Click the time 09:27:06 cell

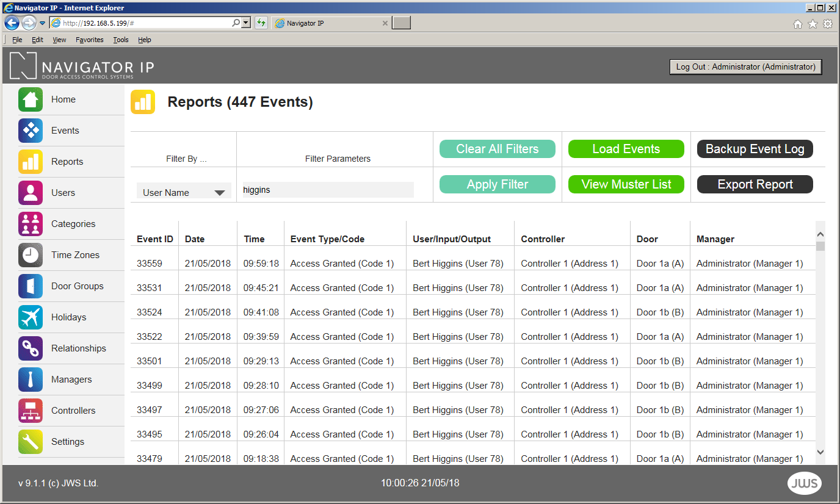click(261, 410)
